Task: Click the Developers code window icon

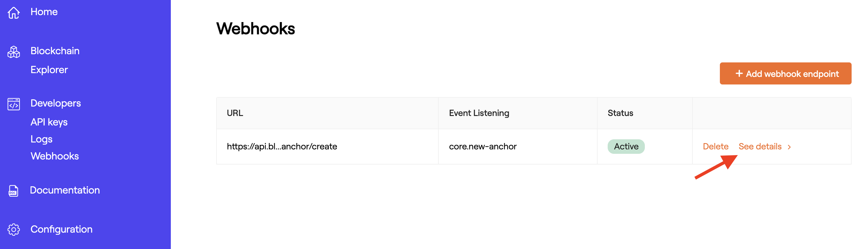Action: click(x=14, y=104)
